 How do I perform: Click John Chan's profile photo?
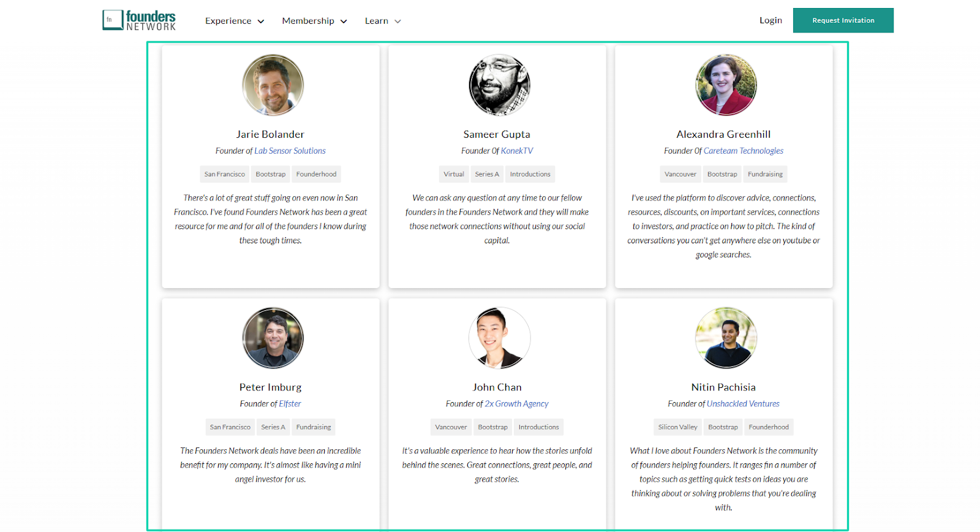click(x=499, y=338)
